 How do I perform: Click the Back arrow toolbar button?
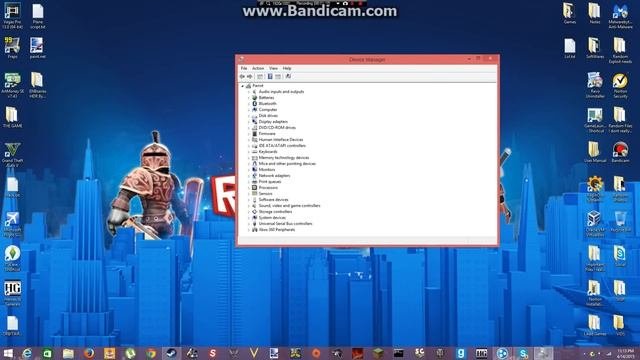coord(242,76)
